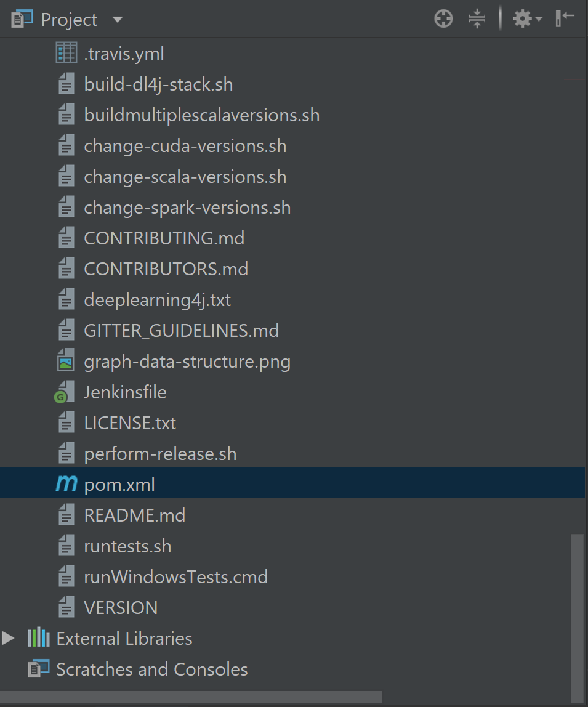Click the External Libraries bar-chart icon
The width and height of the screenshot is (588, 707).
point(38,638)
